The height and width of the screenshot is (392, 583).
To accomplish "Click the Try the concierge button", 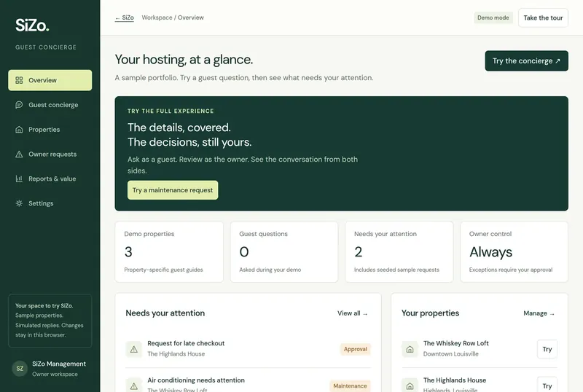I will pyautogui.click(x=526, y=60).
